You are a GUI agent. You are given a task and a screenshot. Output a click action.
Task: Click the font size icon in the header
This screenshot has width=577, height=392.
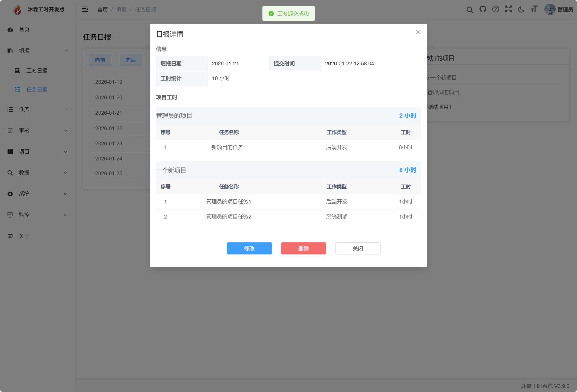534,9
